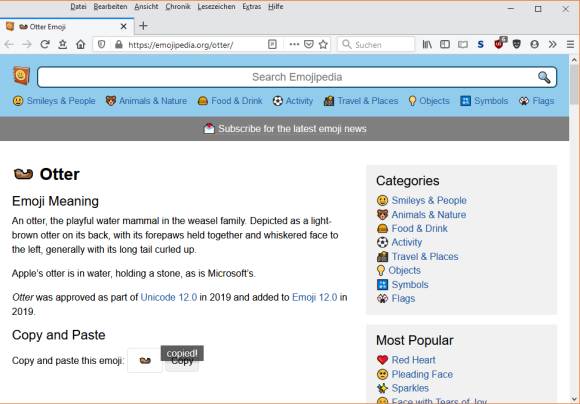Go to the browser home page icon
Viewport: 580px width, 404px height.
pyautogui.click(x=80, y=44)
